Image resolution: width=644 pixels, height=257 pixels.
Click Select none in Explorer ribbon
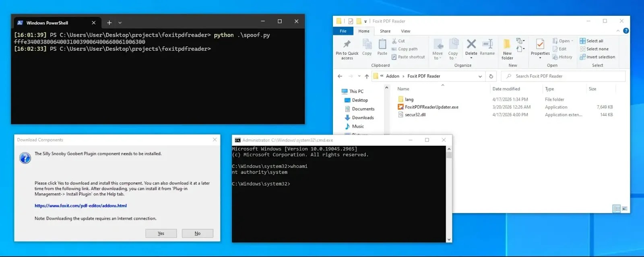[594, 49]
